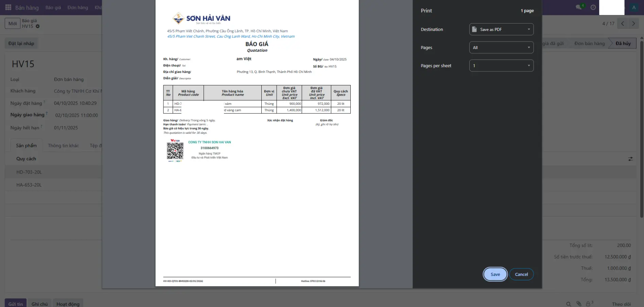Go to next record with right arrow

tap(633, 23)
